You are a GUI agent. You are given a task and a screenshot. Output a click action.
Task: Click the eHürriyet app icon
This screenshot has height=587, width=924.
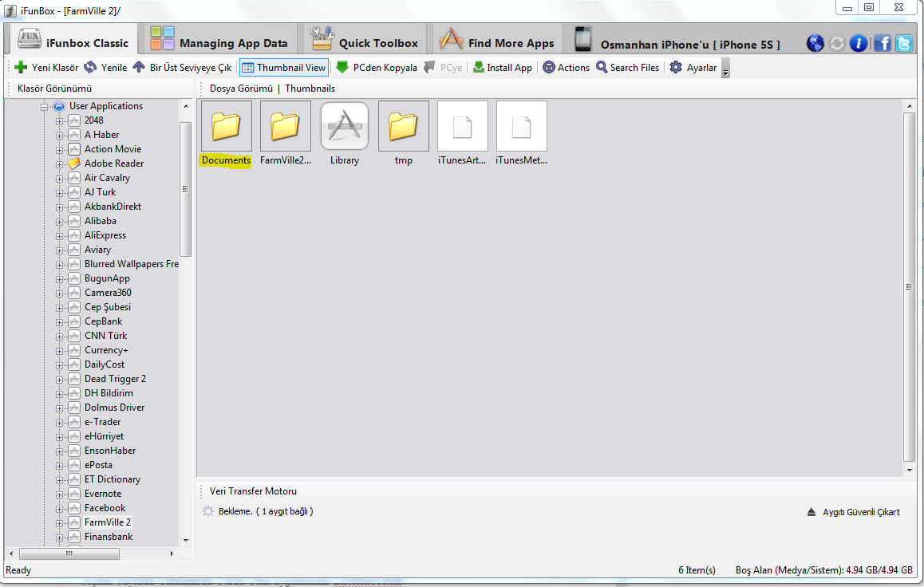74,436
